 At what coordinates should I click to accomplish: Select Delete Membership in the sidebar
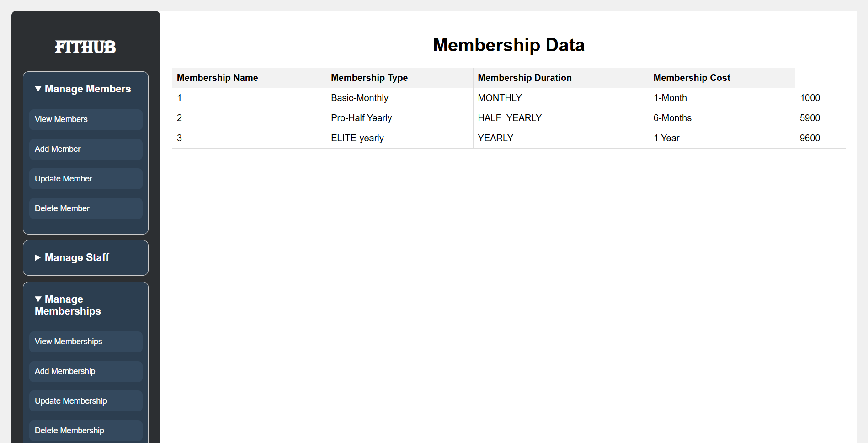pos(85,431)
